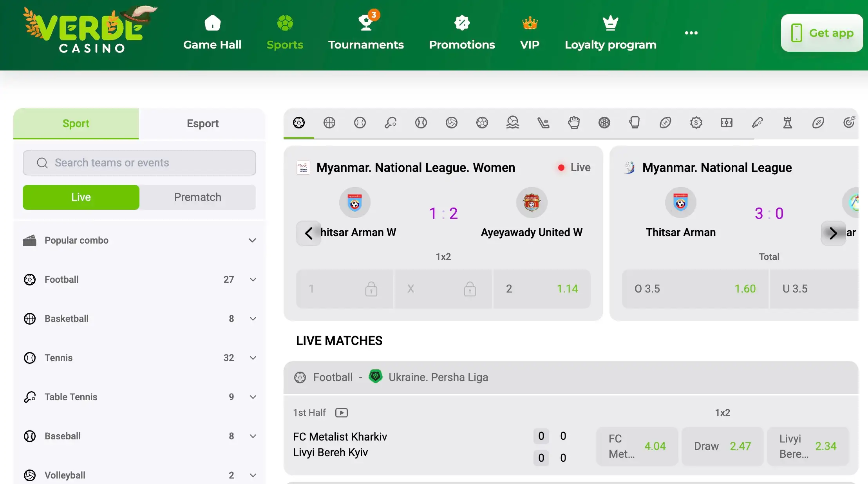868x484 pixels.
Task: Select the tennis ball icon in the sports strip
Action: pyautogui.click(x=360, y=123)
